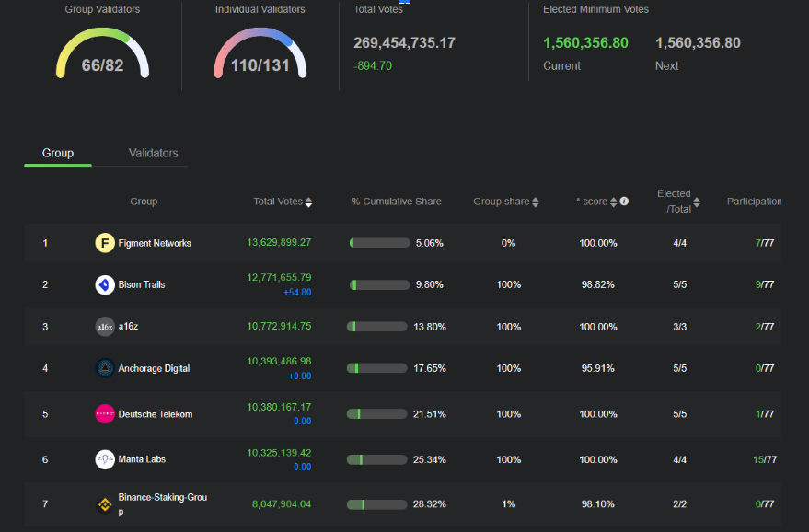
Task: Click the a16z logo icon
Action: pyautogui.click(x=105, y=326)
